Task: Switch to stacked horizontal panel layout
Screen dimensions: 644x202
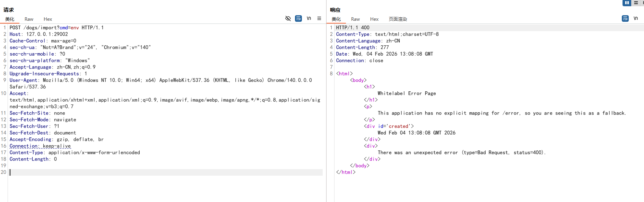Action: click(x=636, y=3)
